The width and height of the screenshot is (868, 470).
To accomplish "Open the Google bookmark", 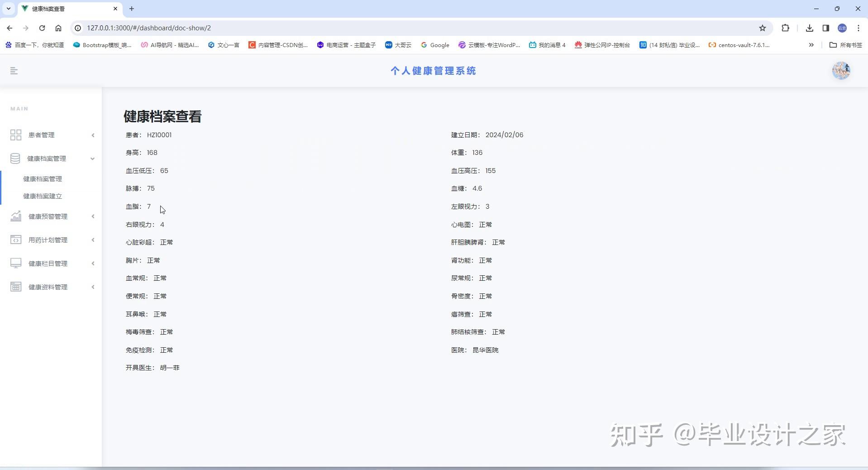I will [x=435, y=45].
